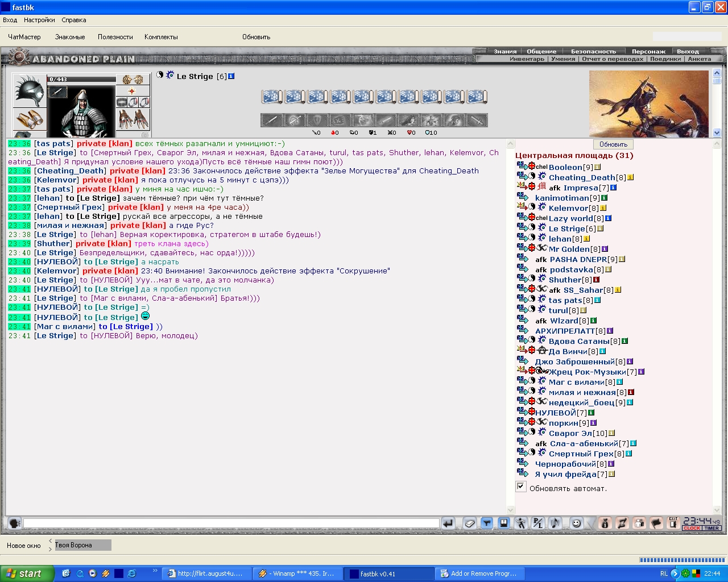The image size is (728, 582).
Task: Open ЧатМастер in the toolbar
Action: (24, 37)
